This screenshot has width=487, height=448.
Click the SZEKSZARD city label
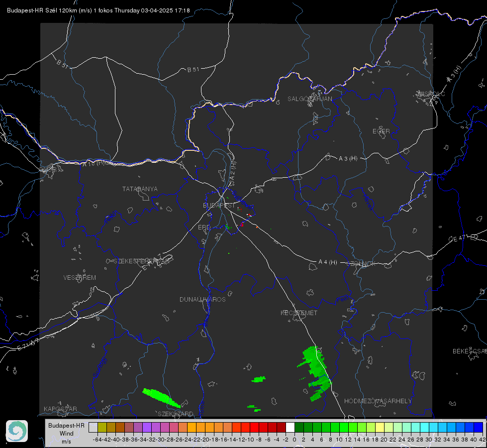pyautogui.click(x=176, y=414)
